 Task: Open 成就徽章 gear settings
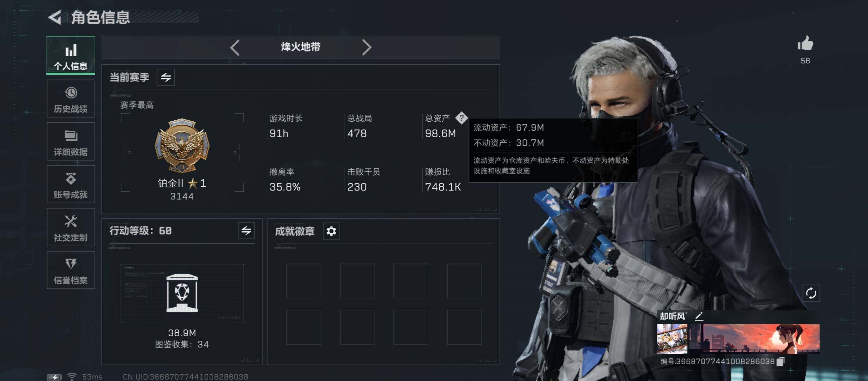point(331,231)
